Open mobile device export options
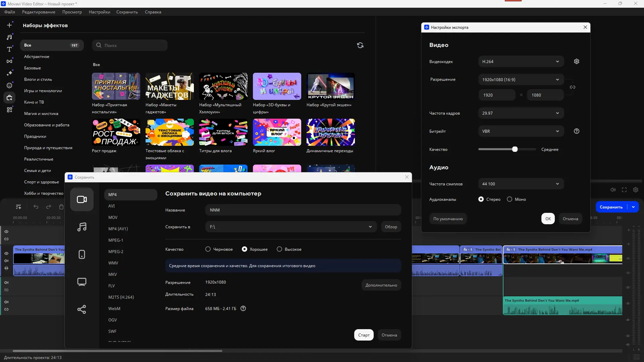 tap(82, 254)
